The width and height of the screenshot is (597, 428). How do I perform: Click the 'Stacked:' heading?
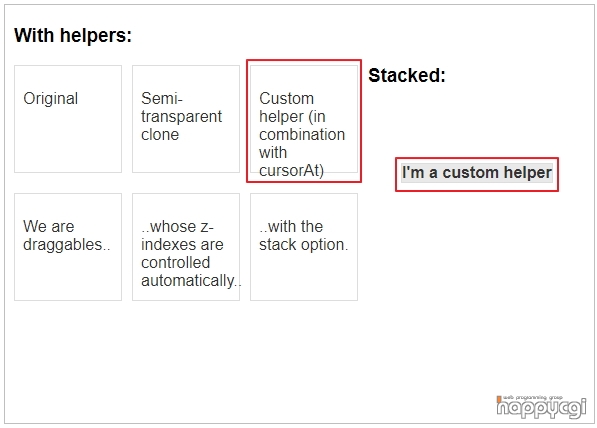[407, 75]
